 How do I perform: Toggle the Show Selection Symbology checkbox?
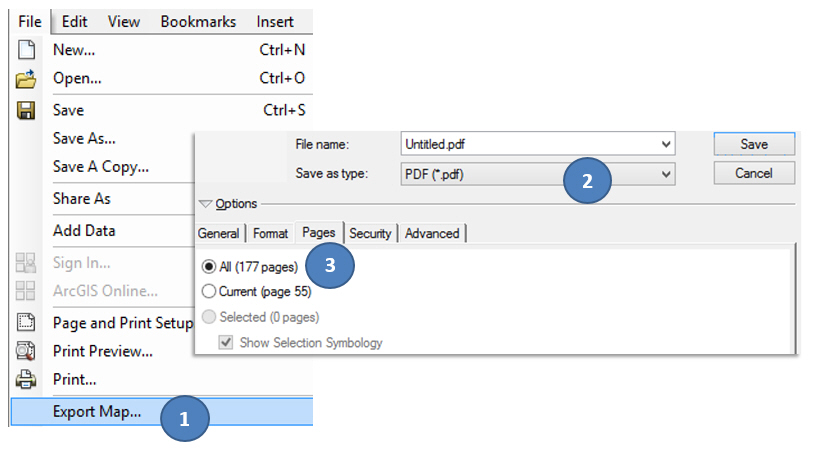click(227, 343)
